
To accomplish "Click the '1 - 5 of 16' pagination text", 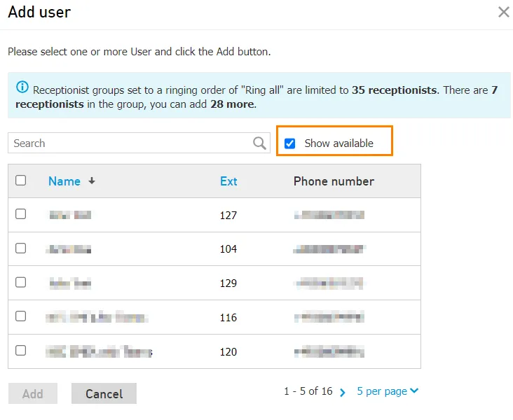I will [x=308, y=391].
